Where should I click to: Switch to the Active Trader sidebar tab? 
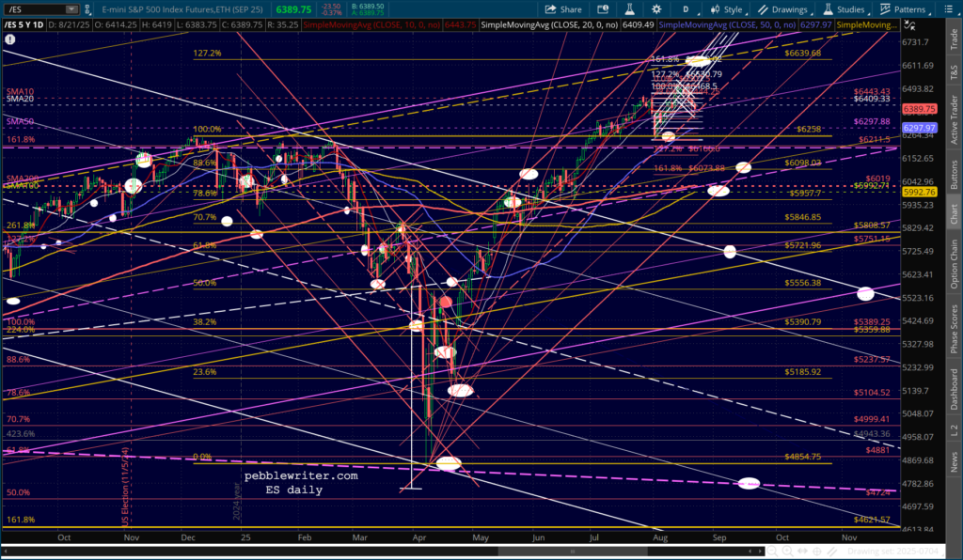(x=954, y=121)
